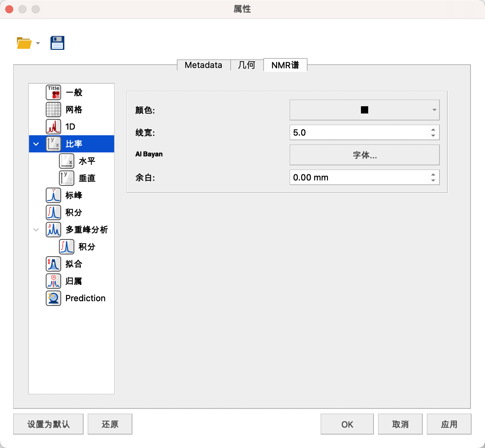This screenshot has height=448, width=485.
Task: Click the 拟合 fitting icon
Action: point(53,264)
